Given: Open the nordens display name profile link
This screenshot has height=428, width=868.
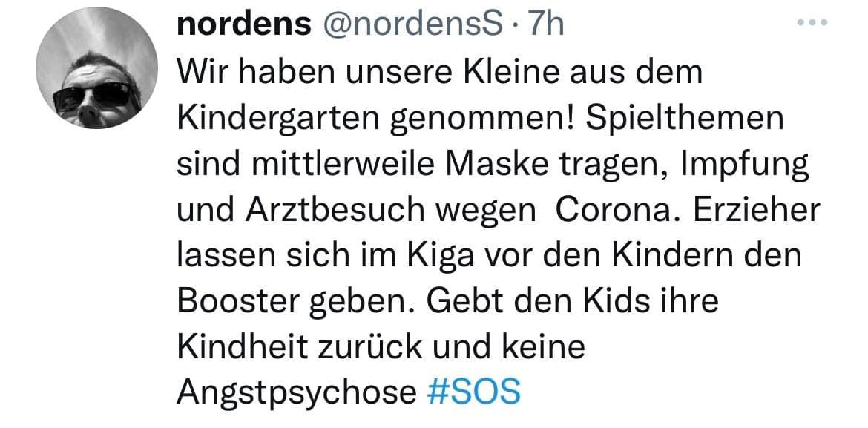Looking at the screenshot, I should click(244, 24).
